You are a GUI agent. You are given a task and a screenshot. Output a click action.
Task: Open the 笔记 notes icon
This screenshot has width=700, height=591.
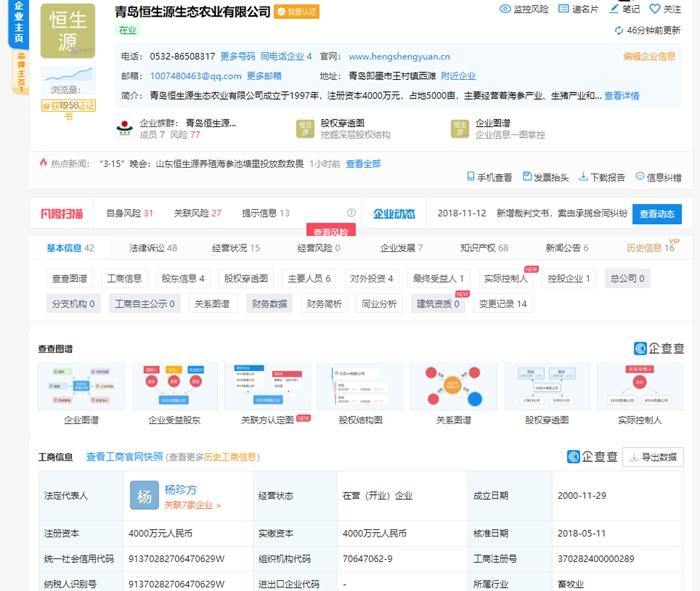612,9
